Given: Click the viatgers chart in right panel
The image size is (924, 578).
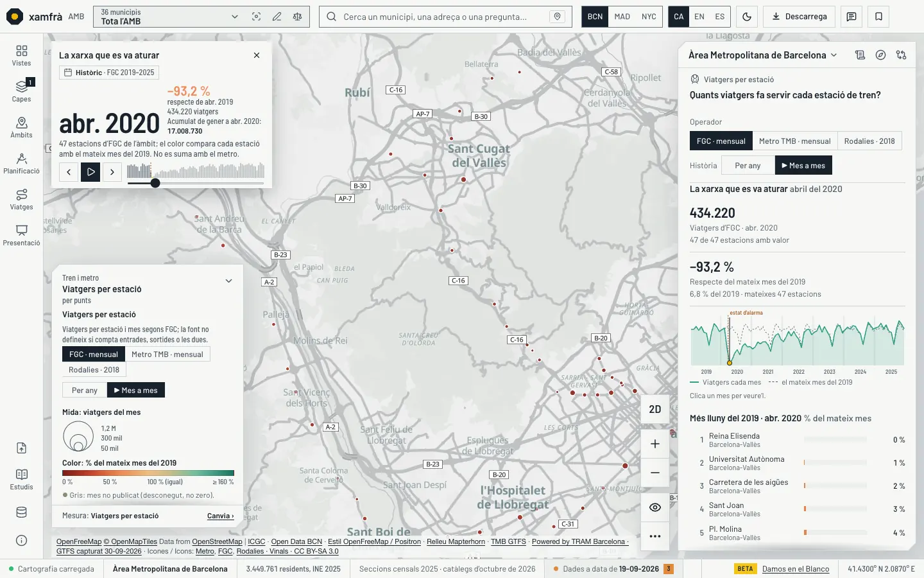Looking at the screenshot, I should pos(797,342).
